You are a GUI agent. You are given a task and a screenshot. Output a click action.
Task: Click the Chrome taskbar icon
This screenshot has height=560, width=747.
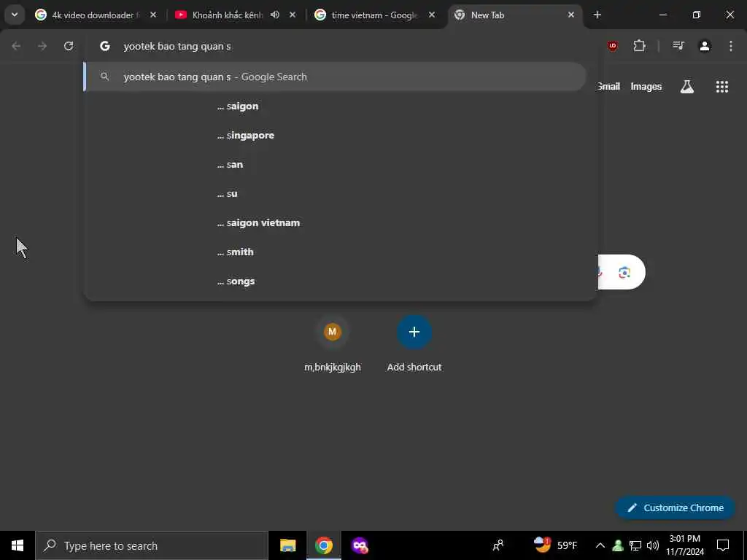pos(323,545)
